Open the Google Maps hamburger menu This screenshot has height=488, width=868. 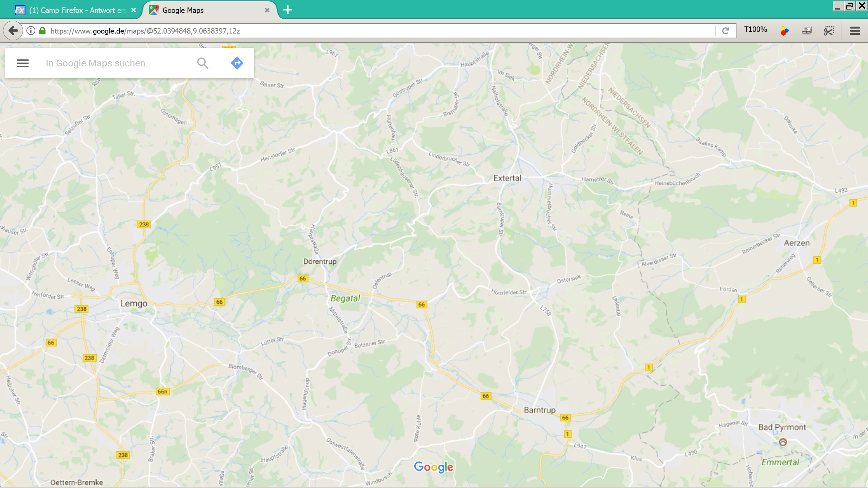click(23, 63)
